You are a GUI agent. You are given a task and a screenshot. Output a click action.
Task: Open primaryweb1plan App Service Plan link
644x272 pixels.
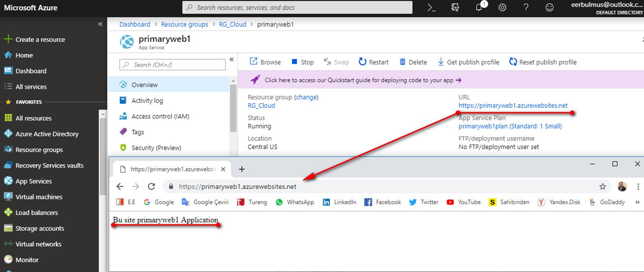pos(510,126)
